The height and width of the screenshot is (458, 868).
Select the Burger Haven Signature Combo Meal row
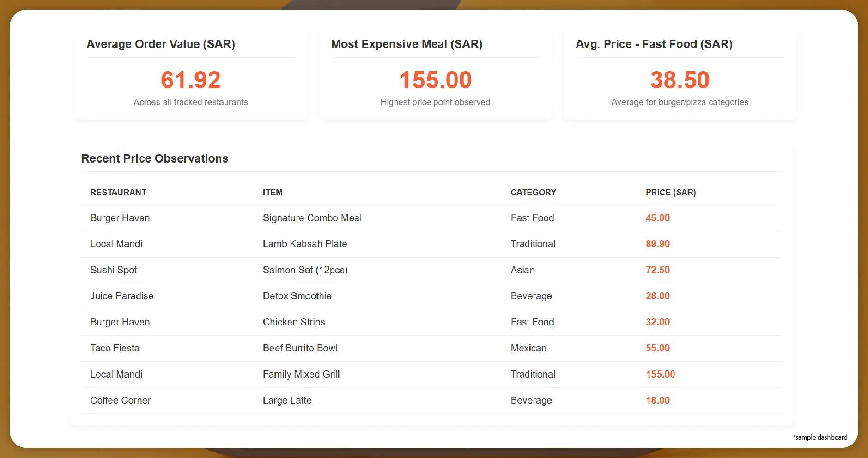312,217
